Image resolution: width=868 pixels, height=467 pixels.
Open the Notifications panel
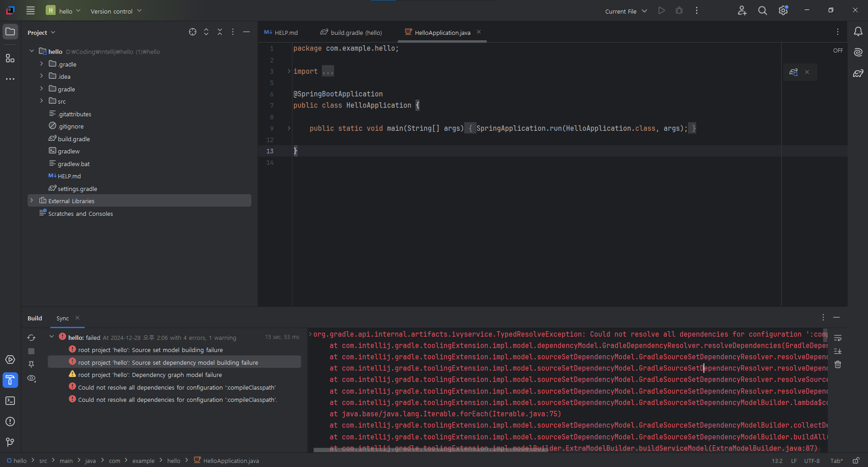[x=858, y=32]
